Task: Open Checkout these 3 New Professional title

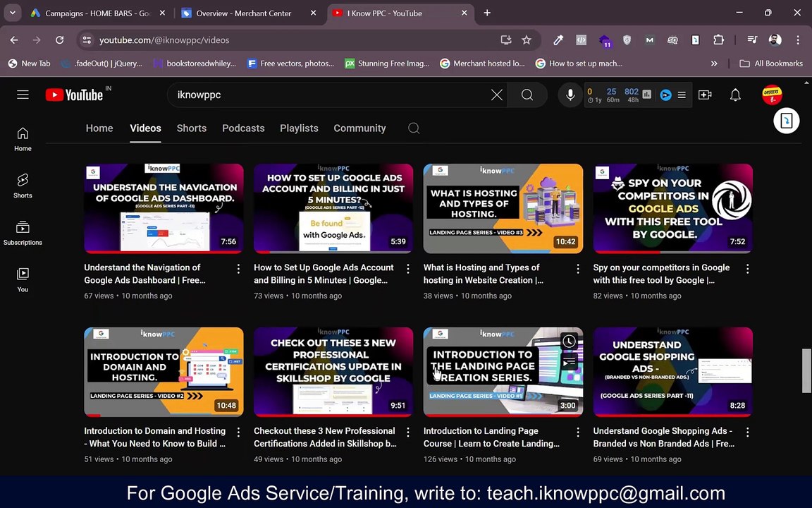Action: [325, 437]
